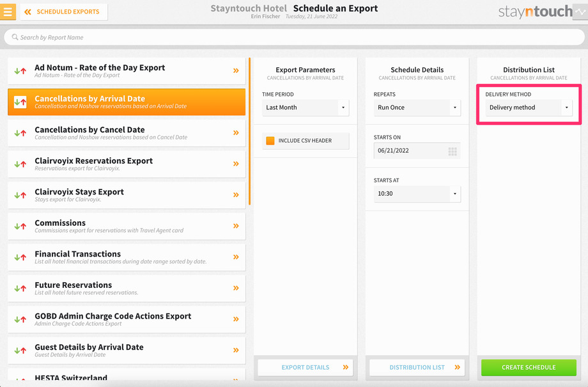Image resolution: width=588 pixels, height=387 pixels.
Task: Open chevron for GOBD Admin export row
Action: [x=236, y=319]
